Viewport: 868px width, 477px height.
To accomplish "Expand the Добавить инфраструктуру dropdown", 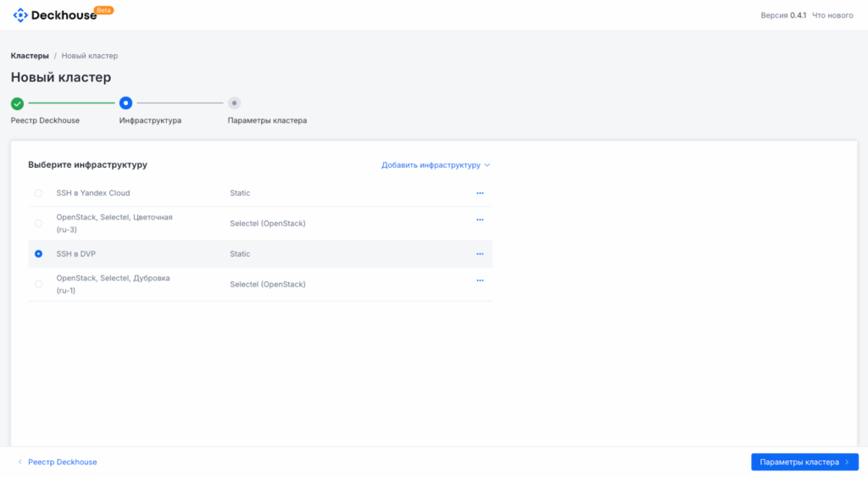I will 435,165.
